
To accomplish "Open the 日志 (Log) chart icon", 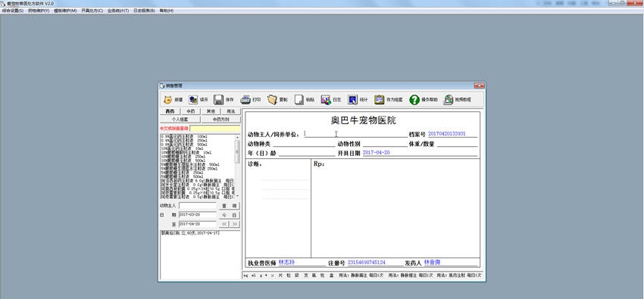I will (x=326, y=100).
